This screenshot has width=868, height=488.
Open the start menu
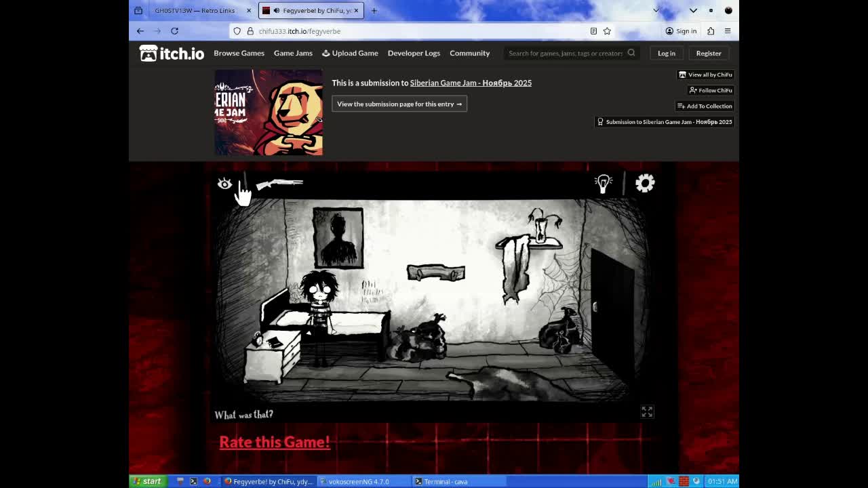(x=148, y=481)
